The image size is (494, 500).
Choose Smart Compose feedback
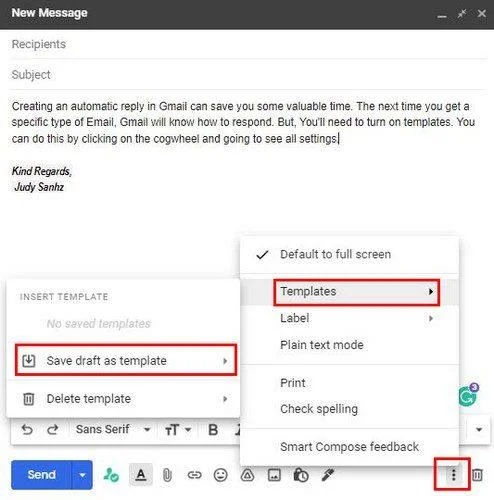point(349,447)
